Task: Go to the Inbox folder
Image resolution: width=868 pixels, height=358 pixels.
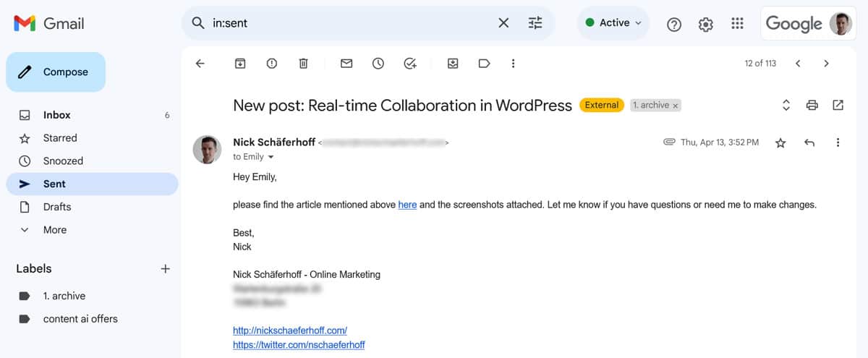Action: tap(56, 115)
